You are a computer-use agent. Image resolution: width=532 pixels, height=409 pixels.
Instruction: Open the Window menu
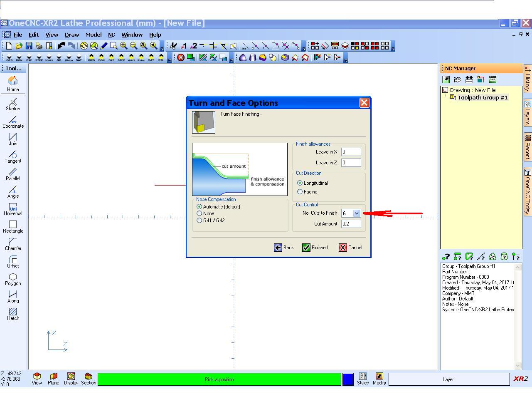132,35
